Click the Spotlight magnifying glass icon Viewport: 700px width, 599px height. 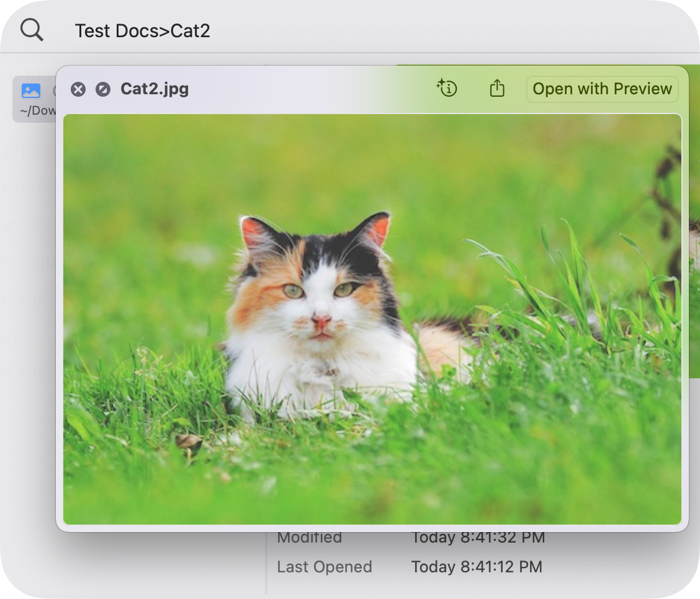pyautogui.click(x=32, y=29)
